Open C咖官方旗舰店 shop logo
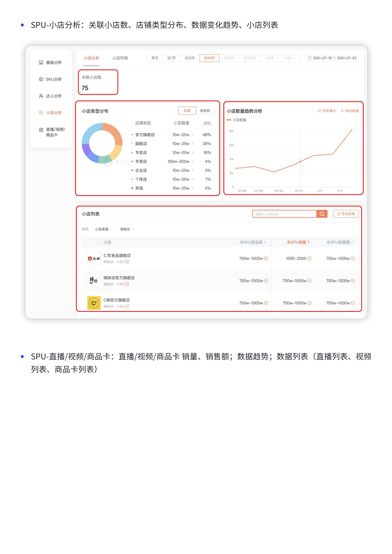The image size is (392, 554). (94, 303)
